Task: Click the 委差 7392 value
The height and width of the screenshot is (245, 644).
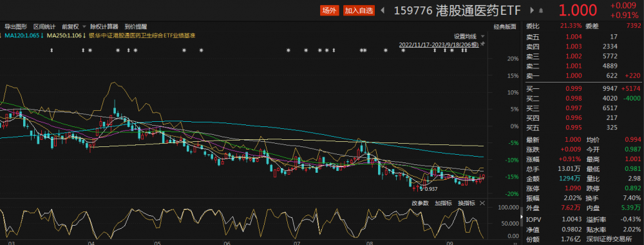Action: (x=633, y=26)
